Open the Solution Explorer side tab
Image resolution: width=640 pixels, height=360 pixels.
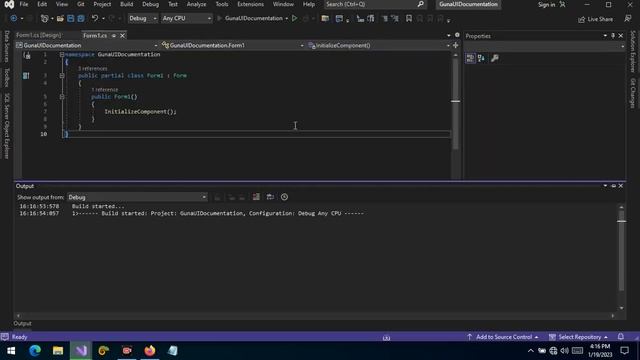tap(633, 51)
